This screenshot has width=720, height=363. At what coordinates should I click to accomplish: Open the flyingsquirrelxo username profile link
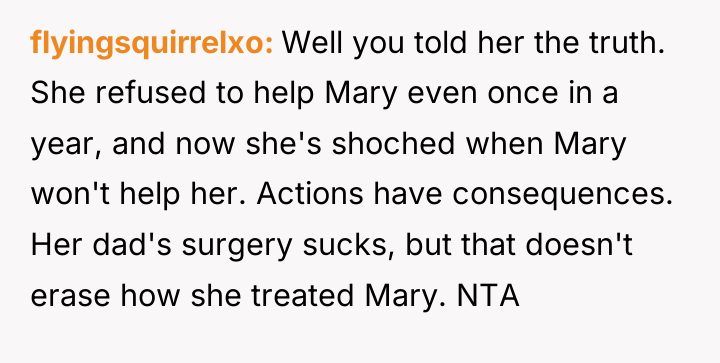tap(152, 44)
